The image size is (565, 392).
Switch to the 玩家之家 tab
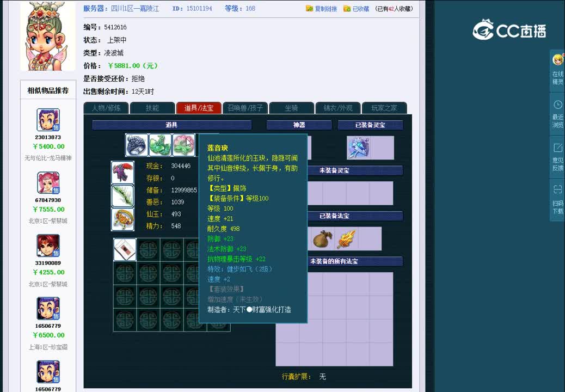point(384,108)
